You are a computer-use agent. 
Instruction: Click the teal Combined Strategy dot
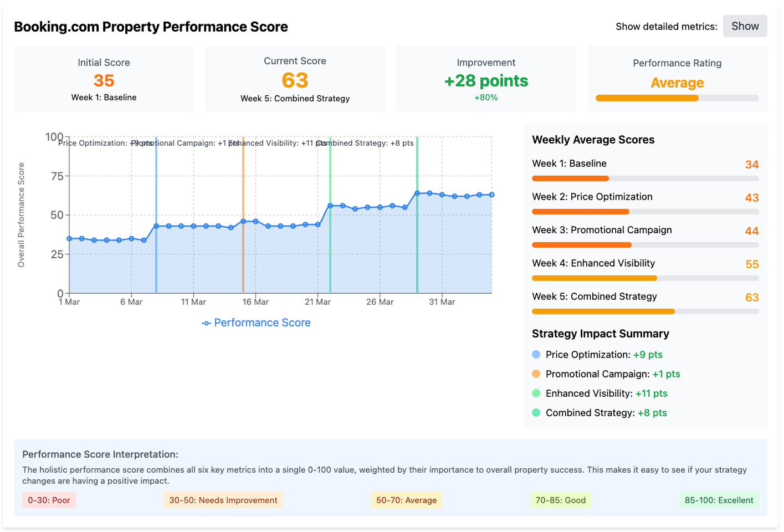[536, 412]
